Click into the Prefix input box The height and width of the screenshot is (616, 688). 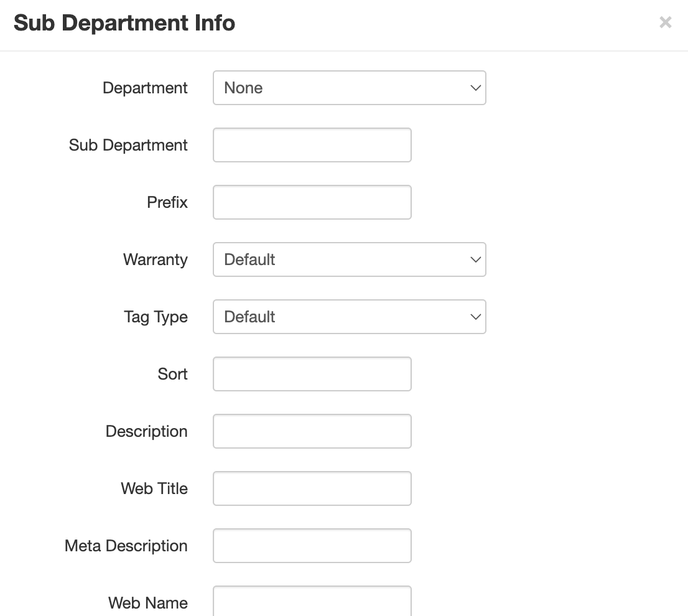[312, 202]
